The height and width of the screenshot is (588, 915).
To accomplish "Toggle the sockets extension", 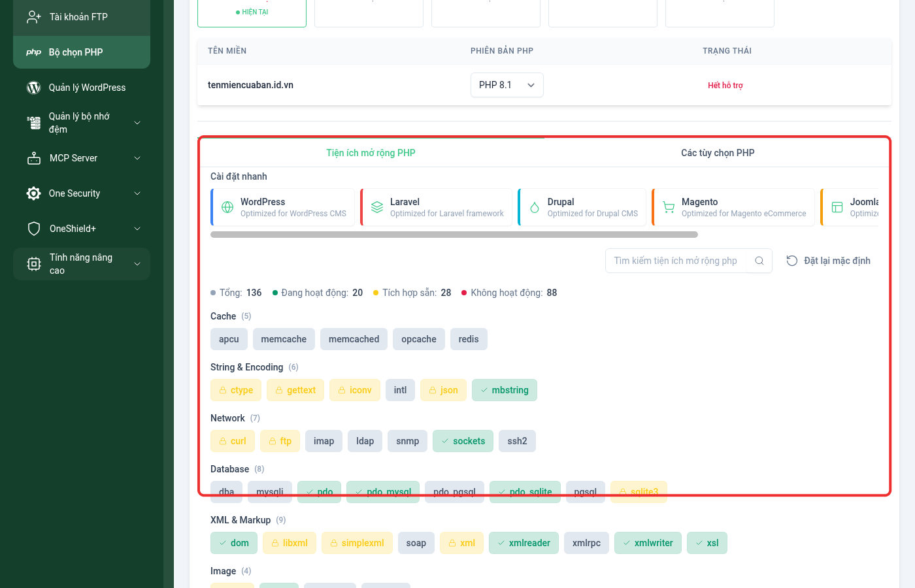I will (x=463, y=441).
